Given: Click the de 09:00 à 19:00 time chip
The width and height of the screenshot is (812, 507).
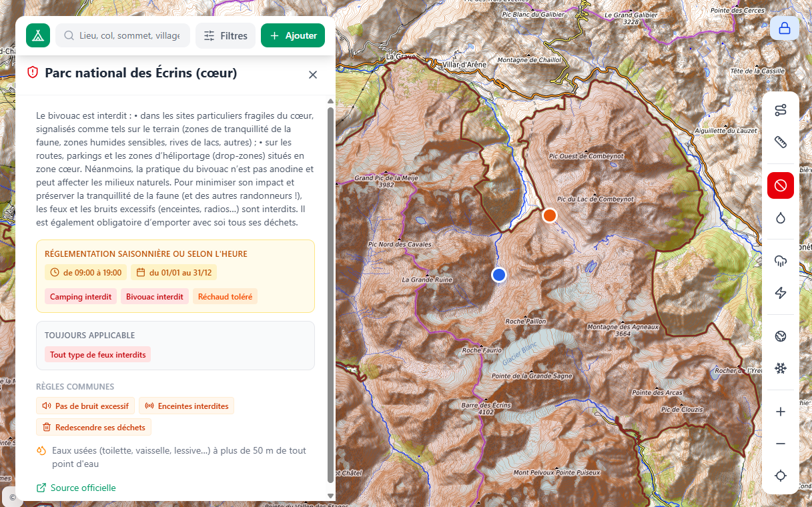Looking at the screenshot, I should 85,272.
